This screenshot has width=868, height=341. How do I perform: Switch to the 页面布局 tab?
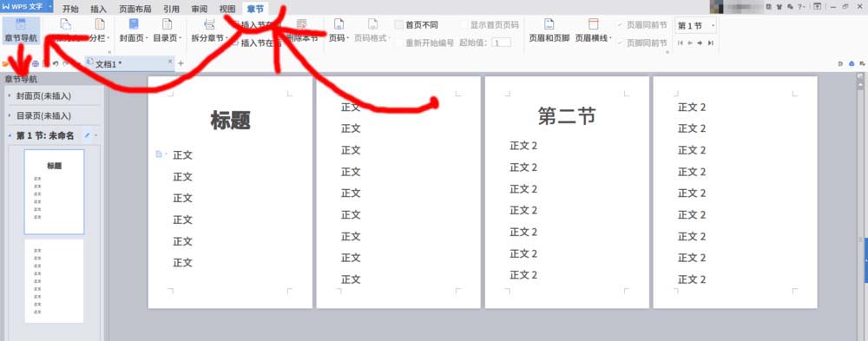(135, 9)
